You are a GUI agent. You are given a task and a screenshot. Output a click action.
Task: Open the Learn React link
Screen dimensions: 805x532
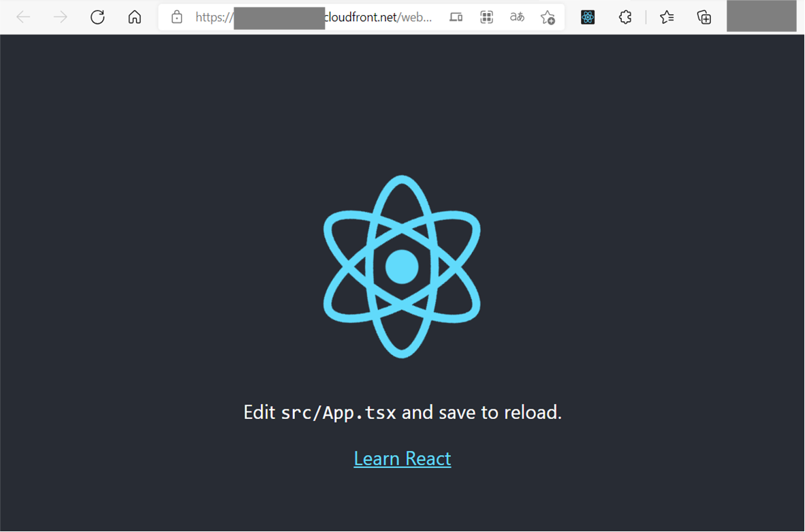[x=402, y=458]
